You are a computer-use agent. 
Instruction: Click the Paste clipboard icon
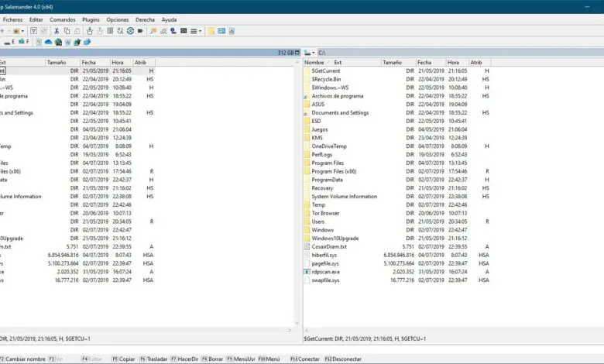(x=77, y=31)
